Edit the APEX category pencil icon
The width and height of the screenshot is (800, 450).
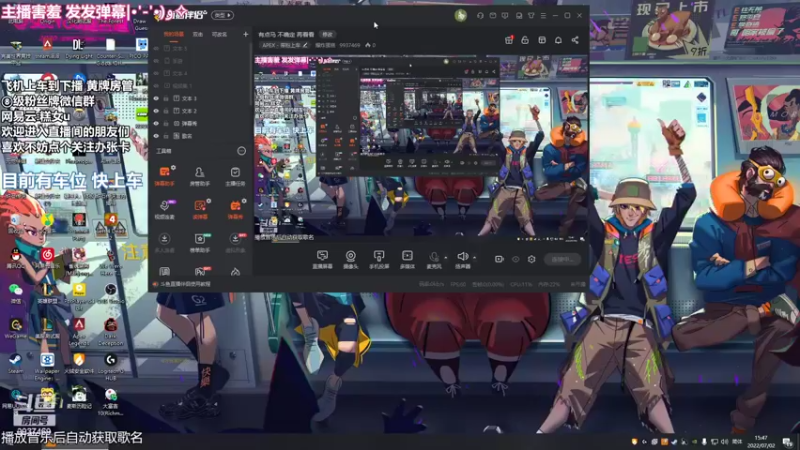coord(305,45)
